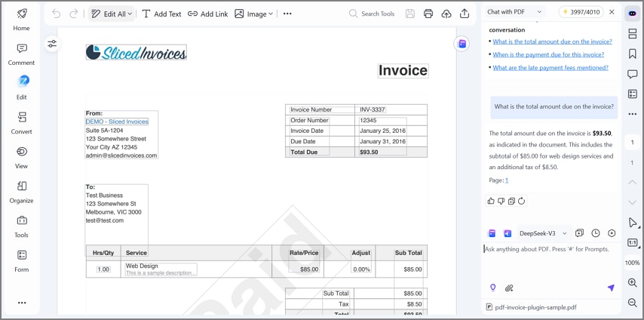
Task: Click the lightbulb prompts icon
Action: [x=493, y=288]
